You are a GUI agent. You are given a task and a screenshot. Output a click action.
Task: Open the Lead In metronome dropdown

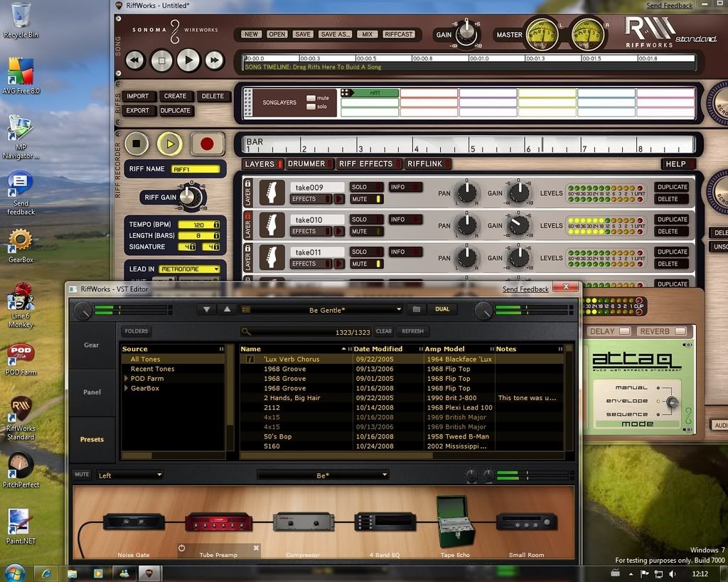point(189,269)
